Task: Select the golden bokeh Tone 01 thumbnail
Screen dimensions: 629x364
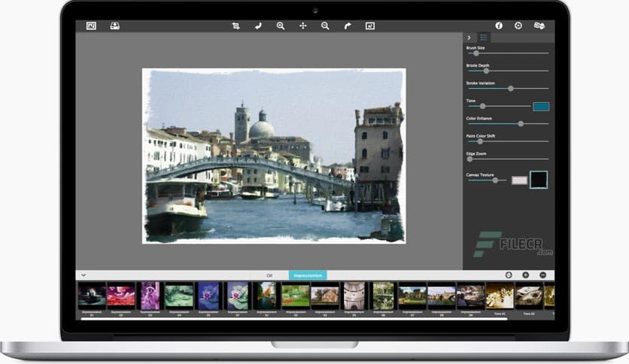Action: [500, 296]
